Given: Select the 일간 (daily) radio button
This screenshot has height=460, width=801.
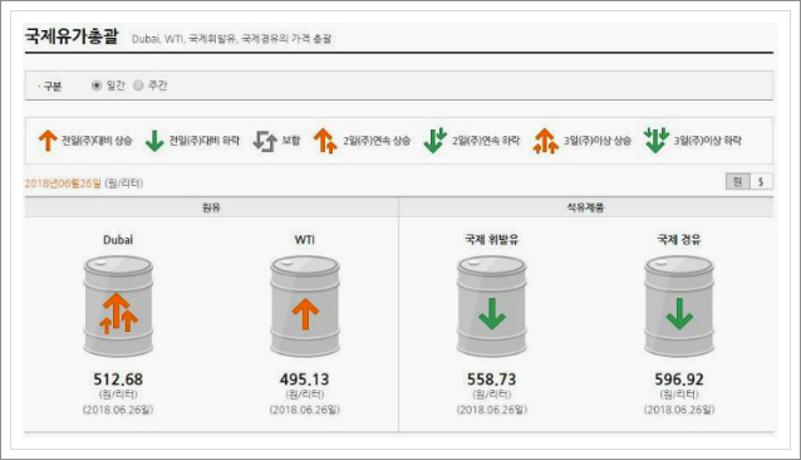Looking at the screenshot, I should pos(97,85).
